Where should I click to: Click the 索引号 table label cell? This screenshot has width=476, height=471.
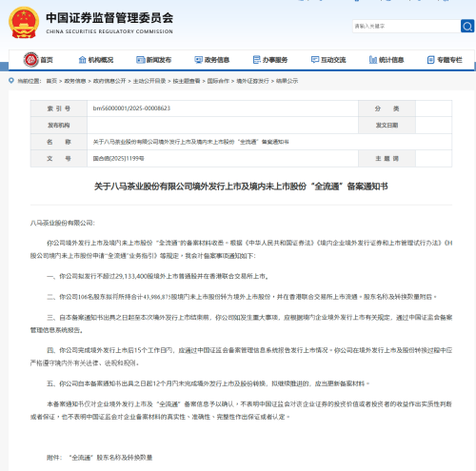tap(59, 108)
